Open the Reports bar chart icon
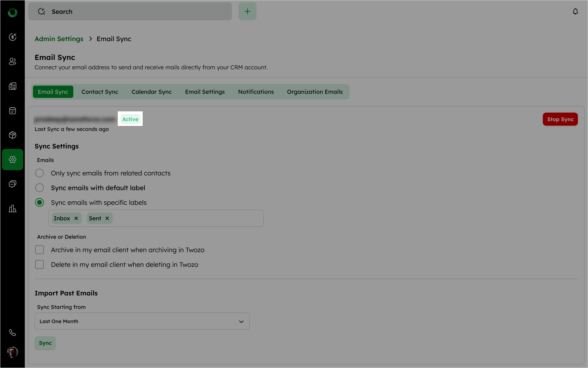Image resolution: width=588 pixels, height=368 pixels. pyautogui.click(x=12, y=209)
